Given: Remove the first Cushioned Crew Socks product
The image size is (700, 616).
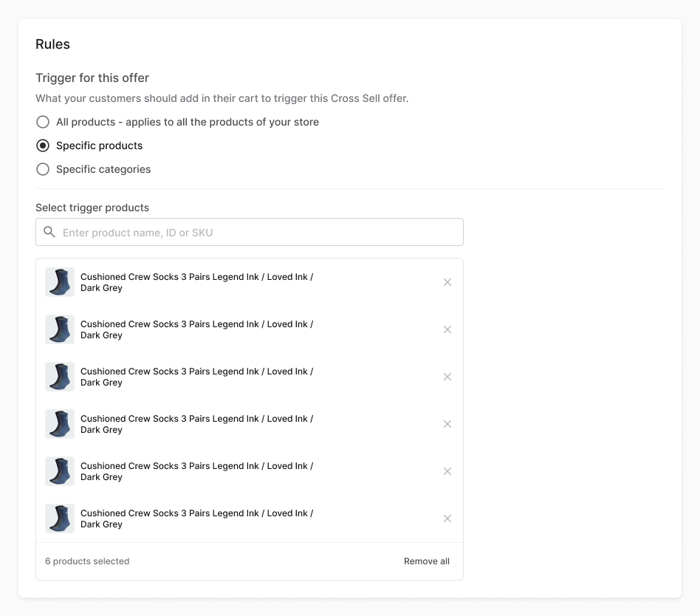Looking at the screenshot, I should tap(447, 282).
